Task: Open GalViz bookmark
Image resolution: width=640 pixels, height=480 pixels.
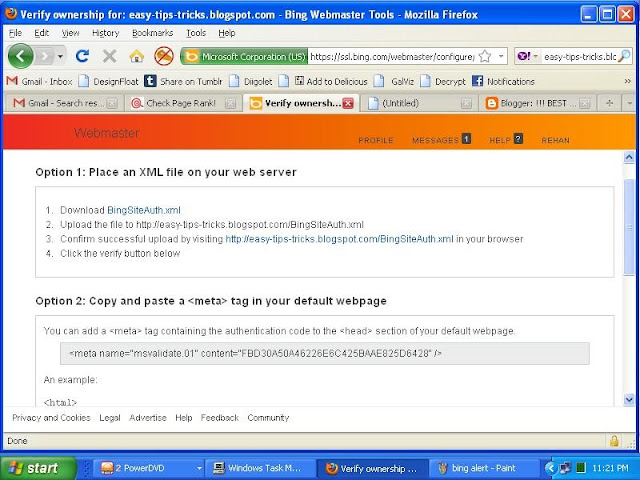Action: 394,81
